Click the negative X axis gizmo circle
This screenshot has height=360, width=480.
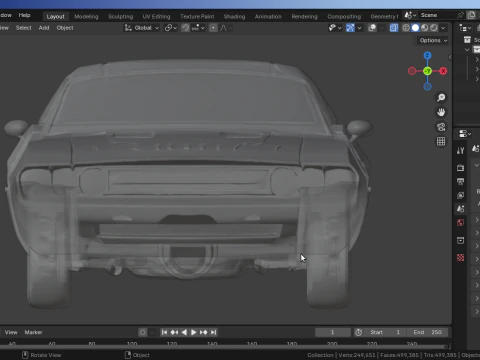(x=412, y=71)
